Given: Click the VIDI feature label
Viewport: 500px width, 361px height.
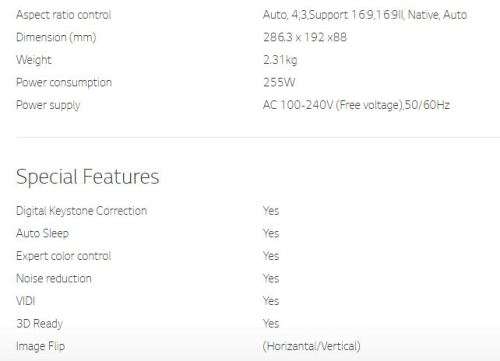Looking at the screenshot, I should point(25,301).
